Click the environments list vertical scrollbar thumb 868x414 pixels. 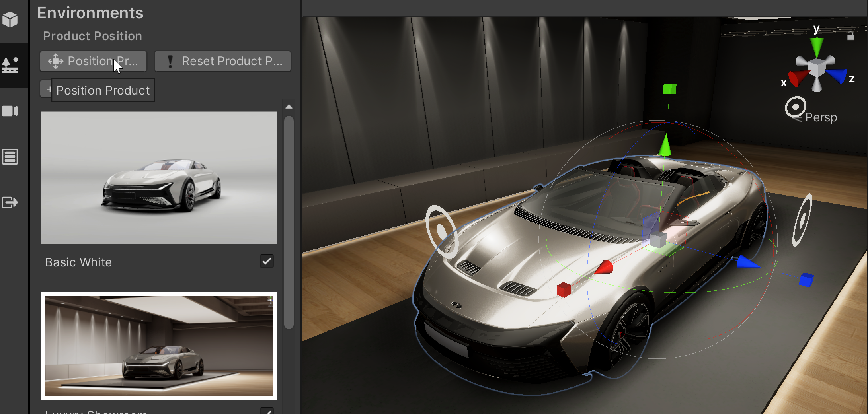(x=289, y=222)
